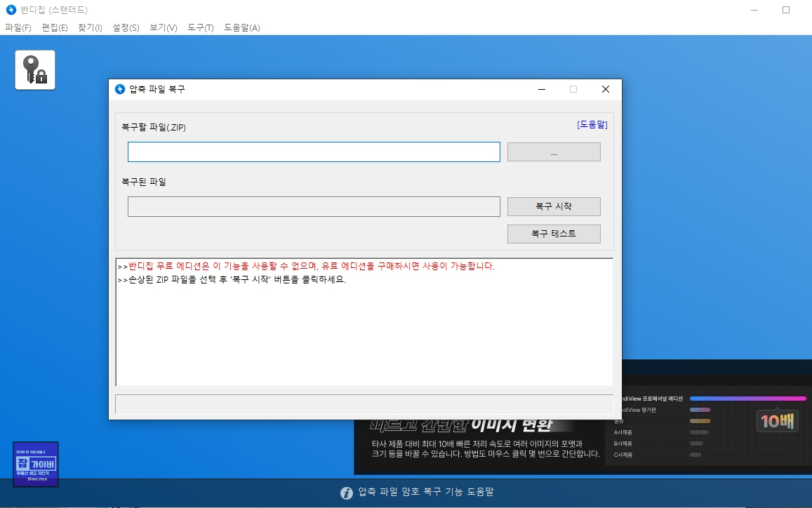Minimize the 압축 파일 복구 dialog

[542, 89]
